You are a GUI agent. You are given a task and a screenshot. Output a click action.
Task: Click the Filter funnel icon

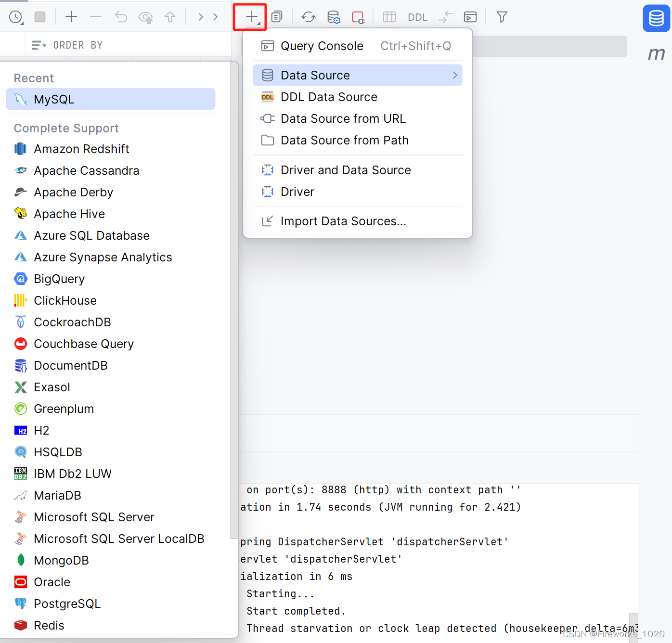502,17
